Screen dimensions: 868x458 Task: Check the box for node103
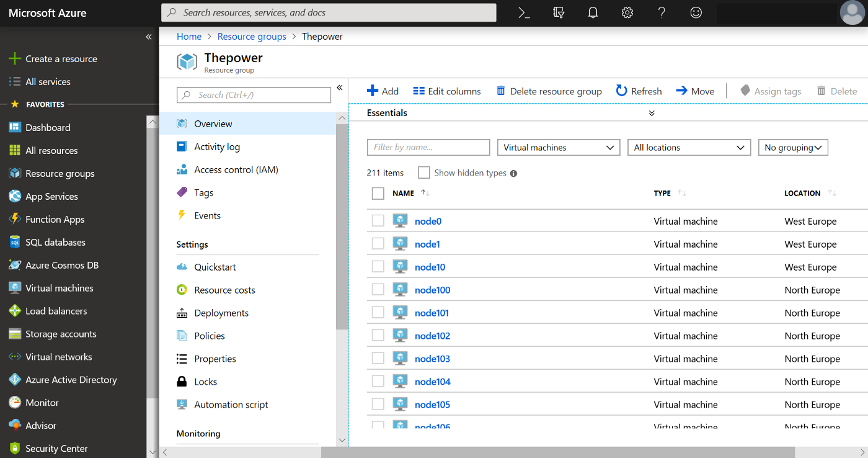[x=378, y=359]
